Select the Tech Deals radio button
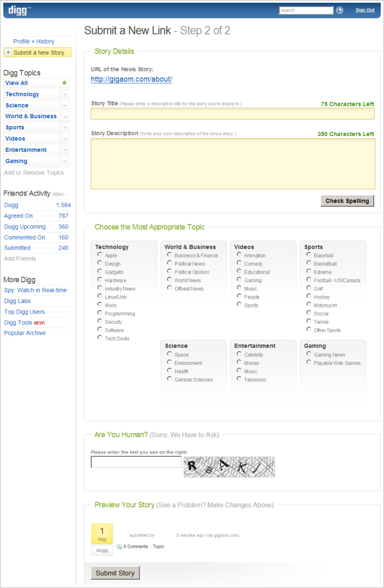384x588 pixels. pyautogui.click(x=100, y=337)
